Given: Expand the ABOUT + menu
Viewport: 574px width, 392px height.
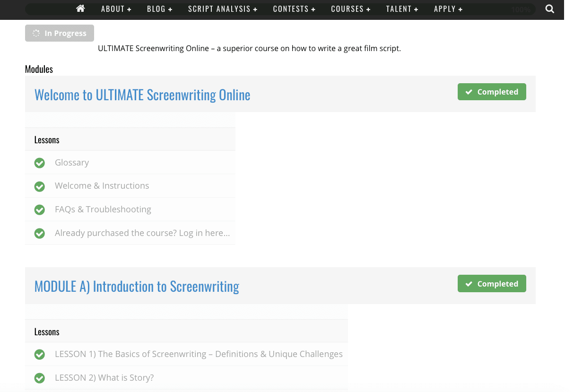Looking at the screenshot, I should [116, 9].
